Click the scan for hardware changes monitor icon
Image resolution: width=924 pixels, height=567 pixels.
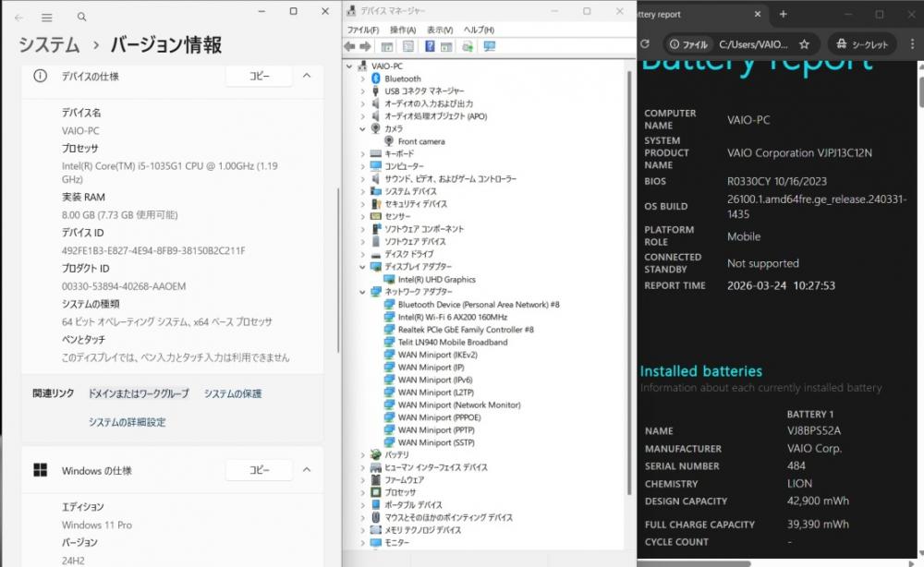[x=489, y=46]
